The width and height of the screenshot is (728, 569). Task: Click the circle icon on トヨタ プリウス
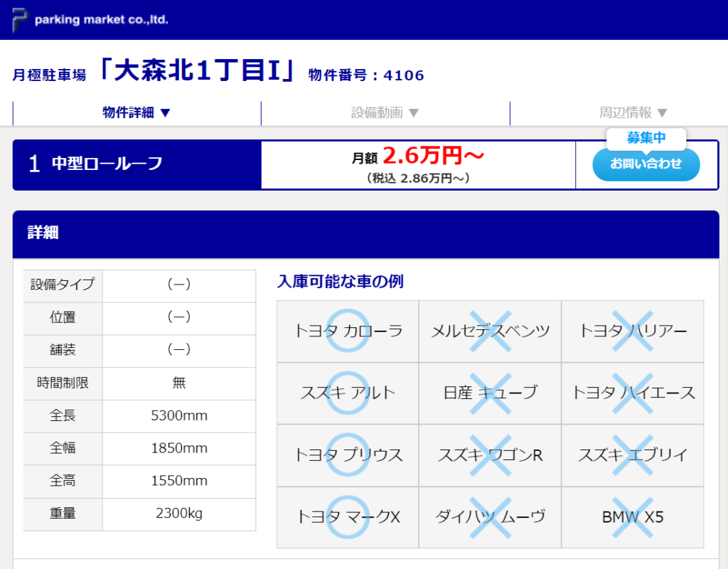pyautogui.click(x=348, y=455)
